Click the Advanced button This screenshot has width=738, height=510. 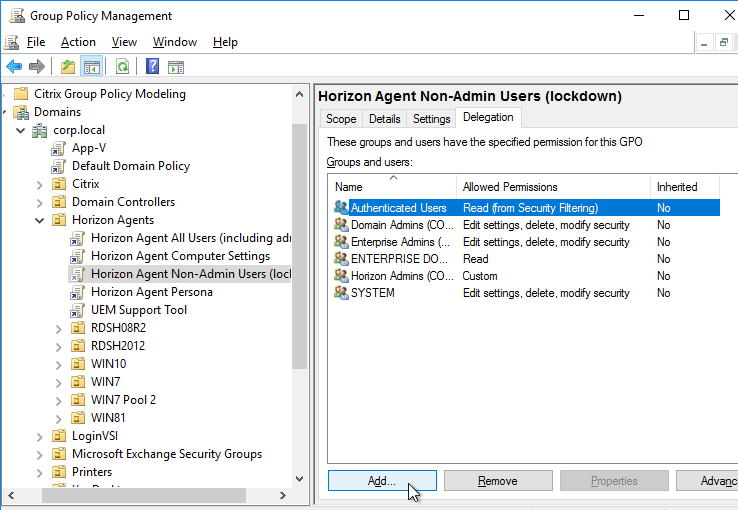point(707,480)
